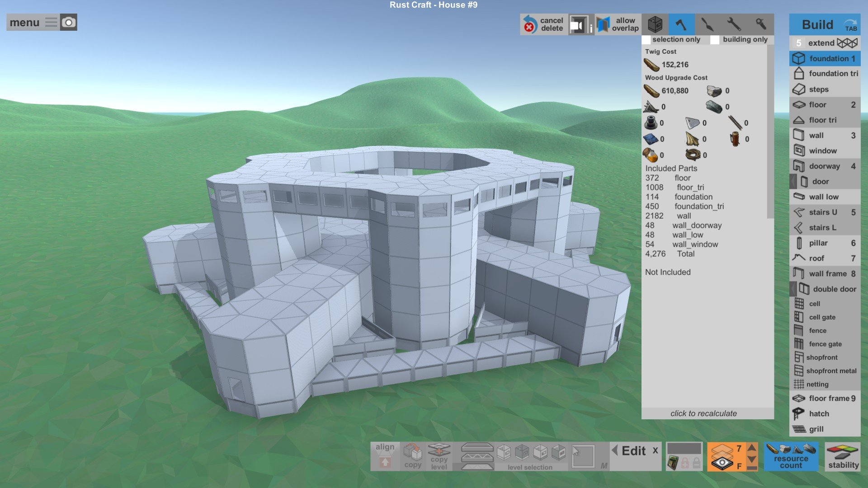Click cancel delete button

544,24
